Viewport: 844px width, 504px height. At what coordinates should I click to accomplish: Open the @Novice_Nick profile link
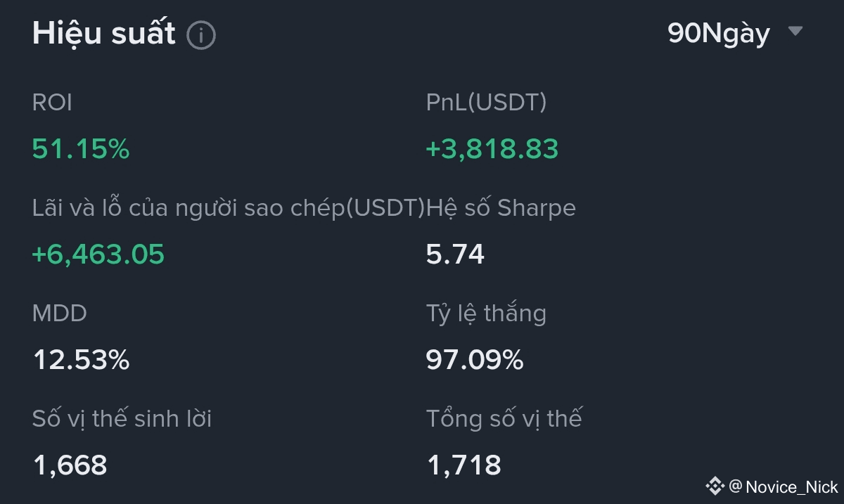(784, 486)
